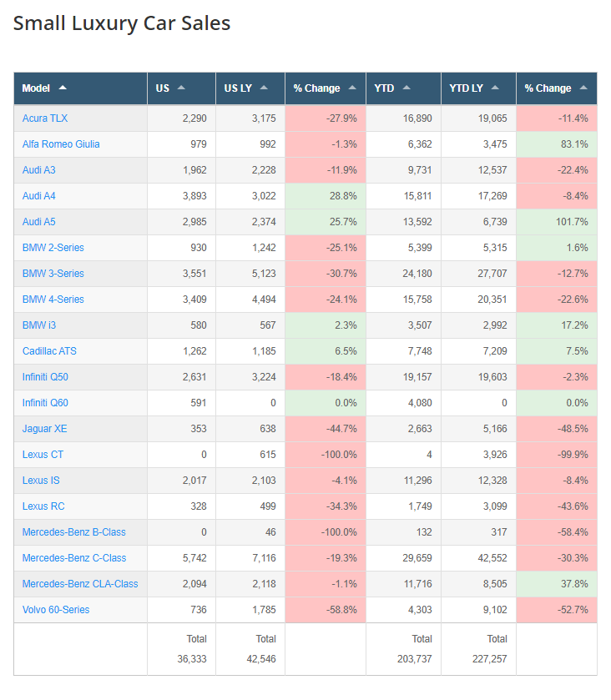Select Mercedes-Benz C-Class YTD value 29,659
611x700 pixels.
tap(417, 558)
